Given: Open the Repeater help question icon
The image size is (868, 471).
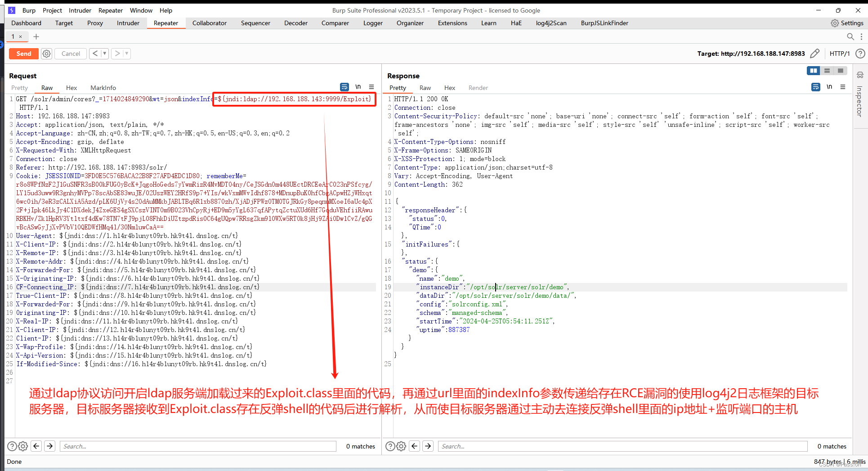Looking at the screenshot, I should click(x=860, y=54).
